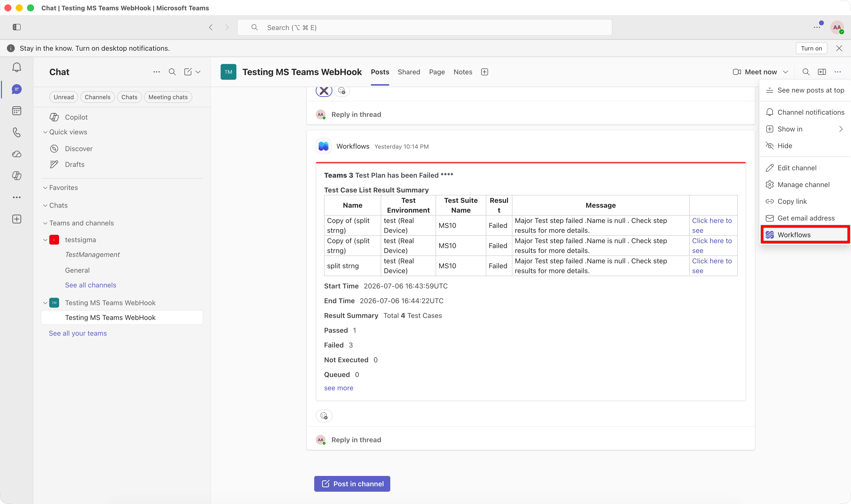851x504 pixels.
Task: Click Turn on notifications button
Action: pyautogui.click(x=811, y=48)
